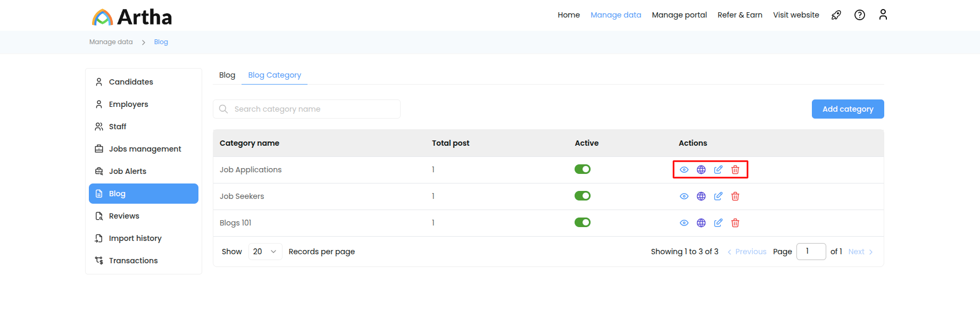Viewport: 980px width, 309px height.
Task: Open Jobs management in the sidebar
Action: [x=145, y=149]
